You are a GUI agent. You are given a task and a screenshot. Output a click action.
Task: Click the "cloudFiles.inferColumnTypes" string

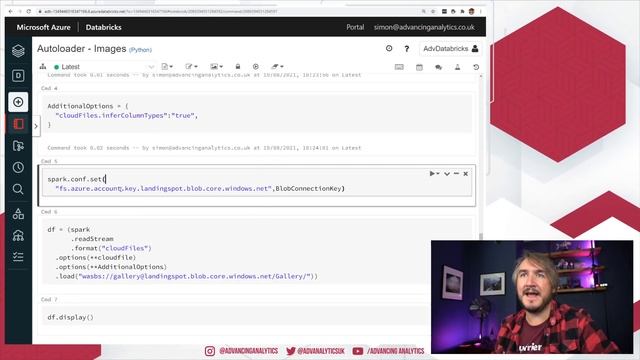[111, 116]
